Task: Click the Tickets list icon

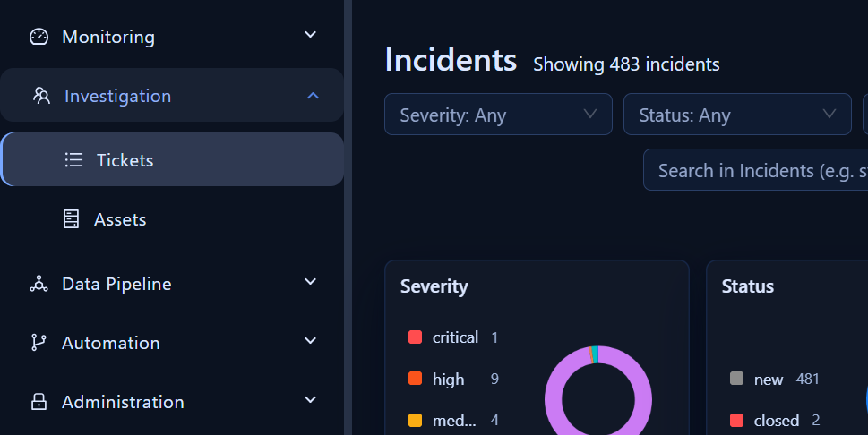Action: (x=73, y=160)
